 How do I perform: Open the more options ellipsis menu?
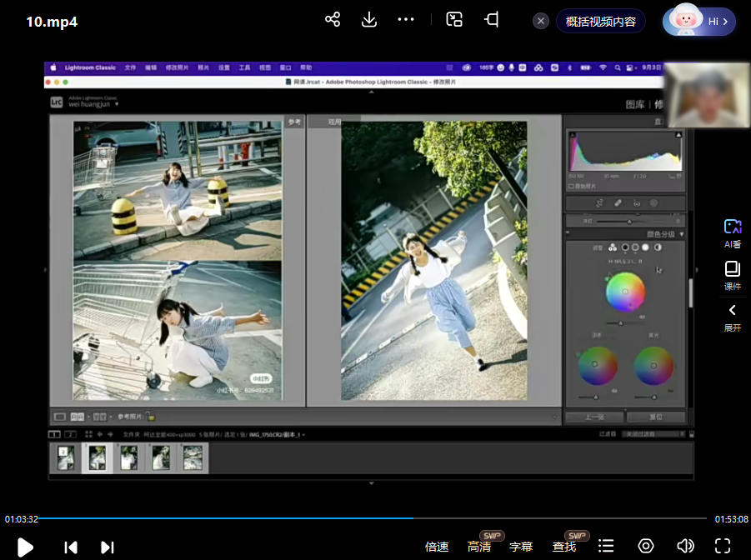point(406,20)
